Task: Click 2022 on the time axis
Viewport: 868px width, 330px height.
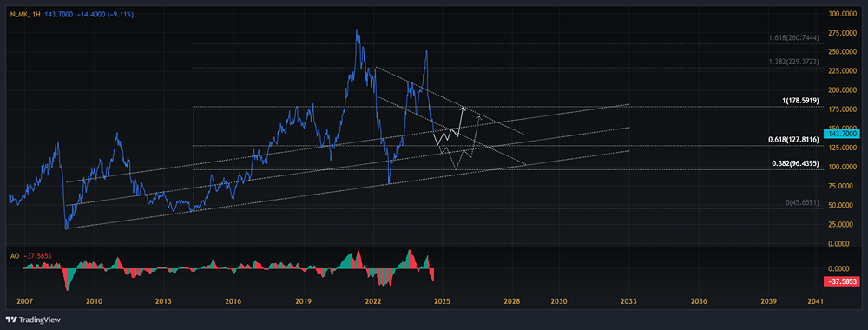Action: click(373, 301)
